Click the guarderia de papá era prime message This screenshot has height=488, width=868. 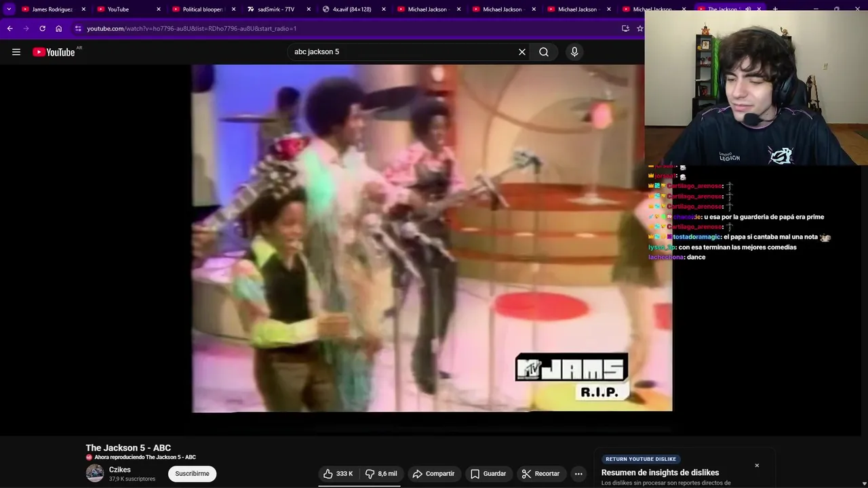(x=764, y=217)
